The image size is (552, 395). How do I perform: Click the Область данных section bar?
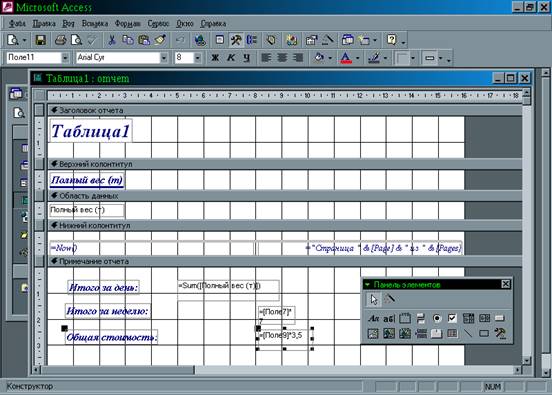click(284, 196)
